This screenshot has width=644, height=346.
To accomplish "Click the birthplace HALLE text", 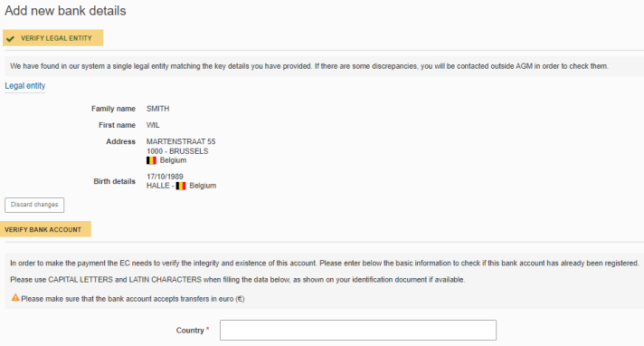I will (158, 186).
